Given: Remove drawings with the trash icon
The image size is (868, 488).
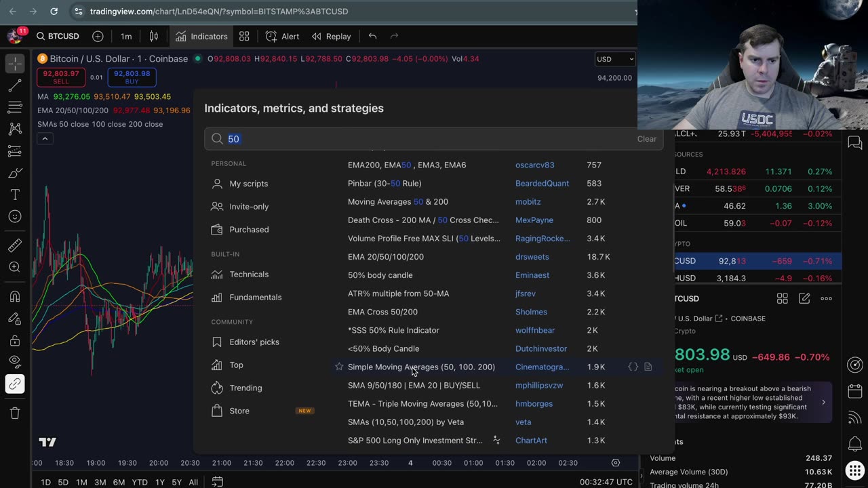Looking at the screenshot, I should coord(15,413).
